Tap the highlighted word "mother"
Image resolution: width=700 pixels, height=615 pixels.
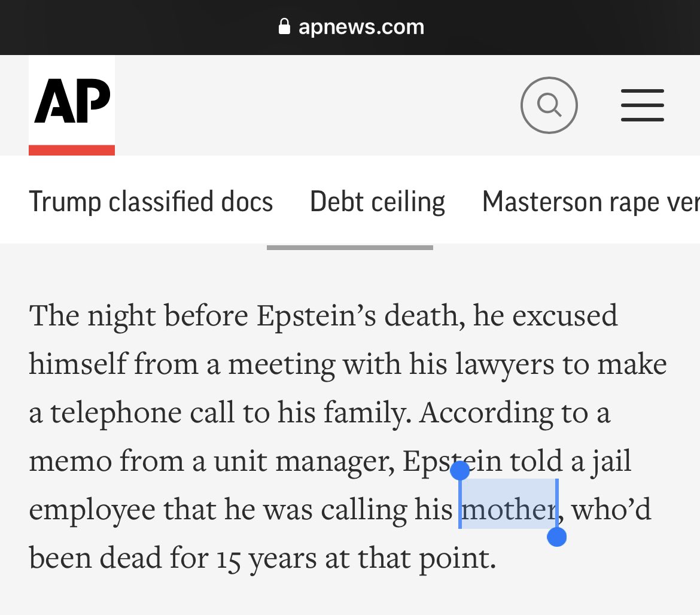click(x=509, y=510)
